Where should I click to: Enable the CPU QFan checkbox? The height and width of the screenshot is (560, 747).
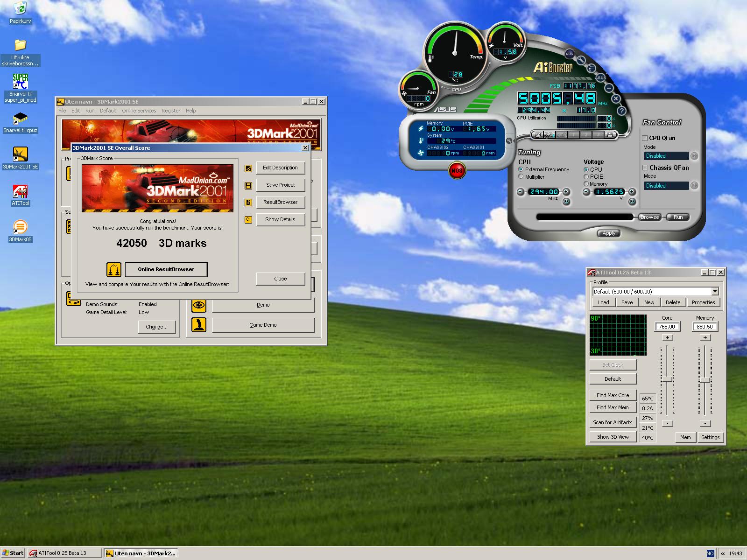click(645, 138)
